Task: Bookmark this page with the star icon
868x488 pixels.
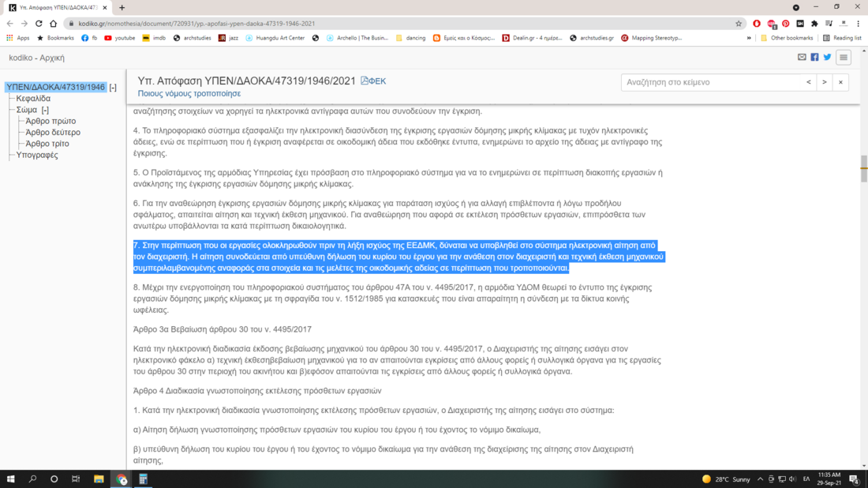Action: (x=739, y=24)
